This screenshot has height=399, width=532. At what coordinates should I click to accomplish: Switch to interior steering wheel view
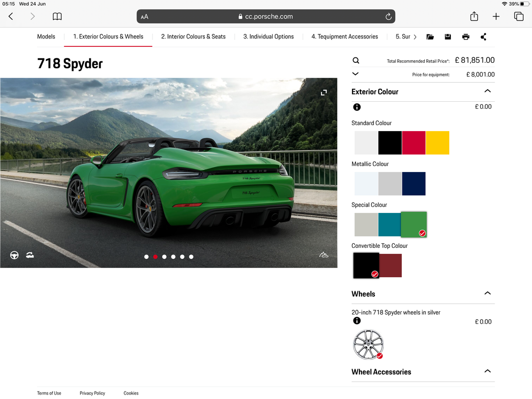(14, 255)
